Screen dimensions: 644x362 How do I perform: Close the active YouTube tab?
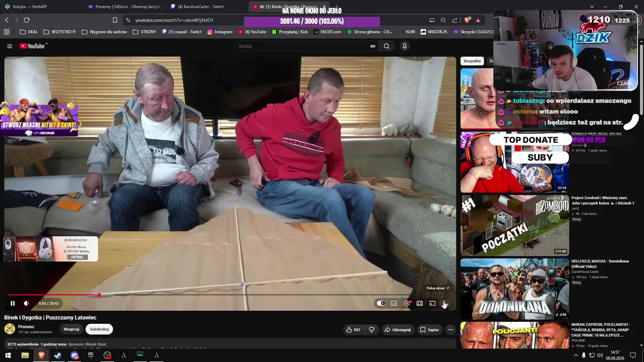click(325, 7)
